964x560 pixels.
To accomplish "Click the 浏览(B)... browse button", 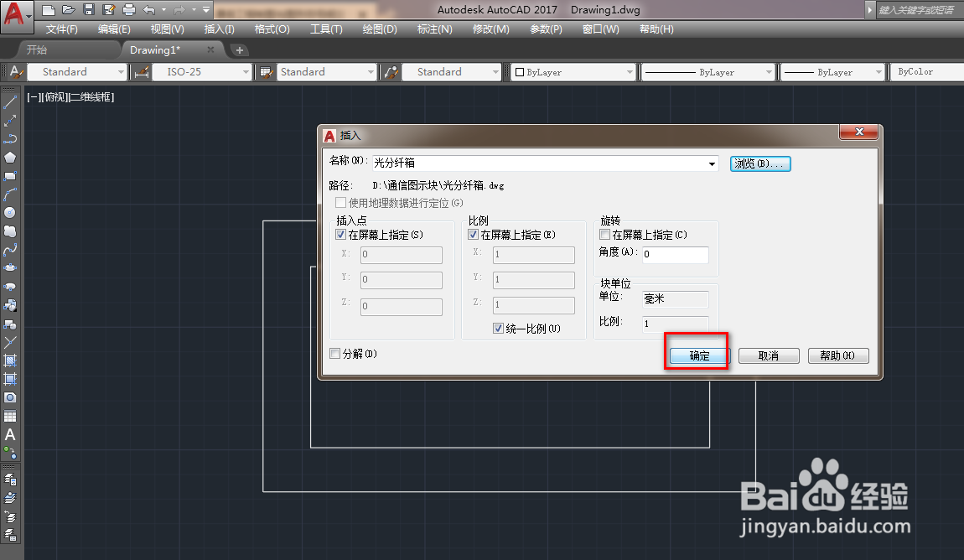I will pyautogui.click(x=760, y=163).
